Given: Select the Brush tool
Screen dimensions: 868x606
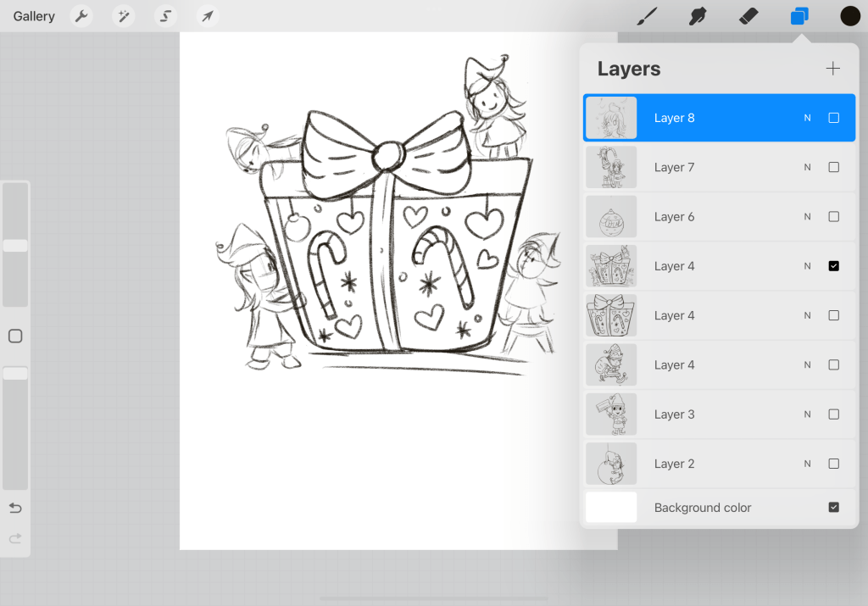Looking at the screenshot, I should click(x=646, y=15).
